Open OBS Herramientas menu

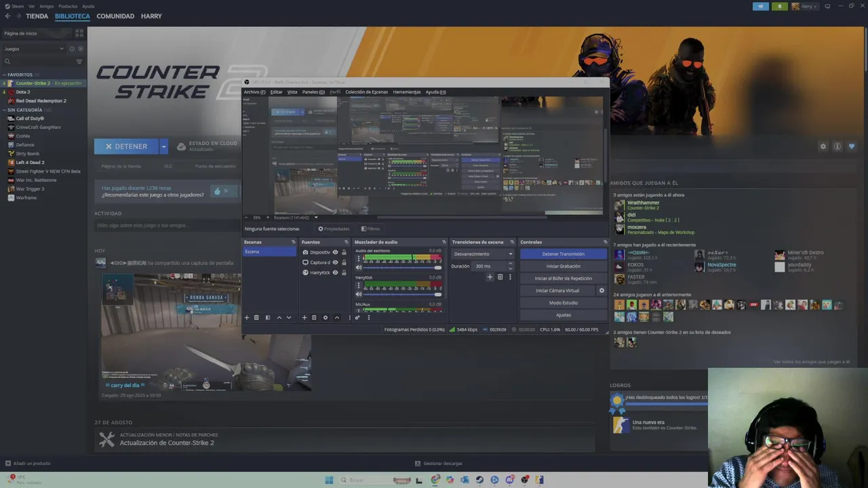[x=407, y=92]
